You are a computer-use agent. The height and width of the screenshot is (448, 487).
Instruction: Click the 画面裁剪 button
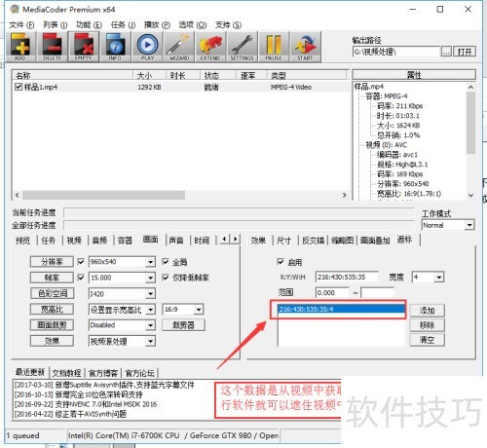tap(52, 325)
